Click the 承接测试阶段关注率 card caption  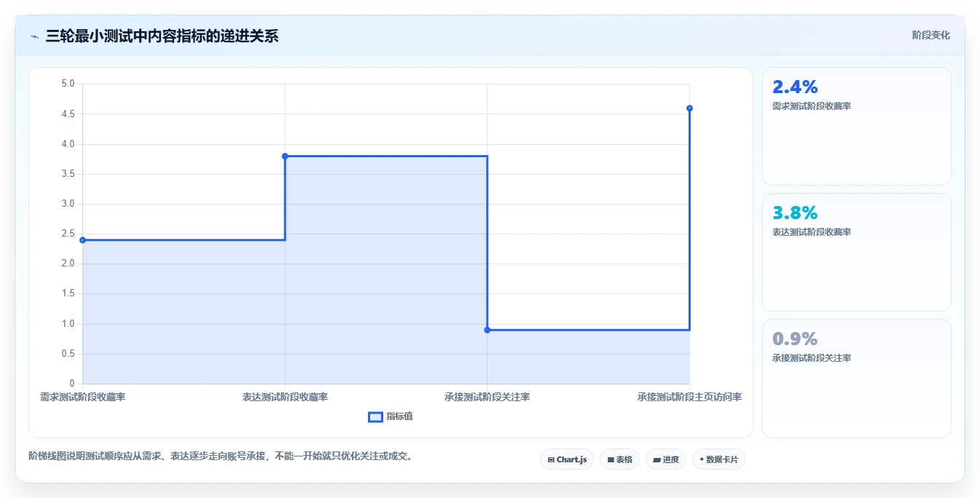coord(812,358)
